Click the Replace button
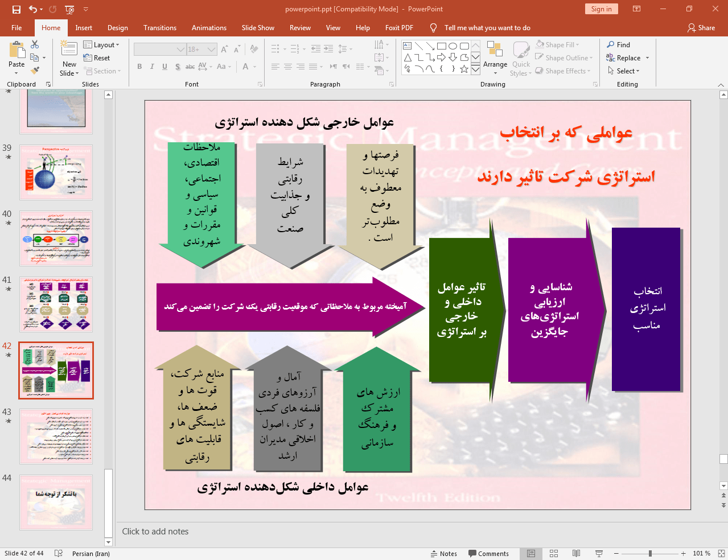 (x=627, y=58)
